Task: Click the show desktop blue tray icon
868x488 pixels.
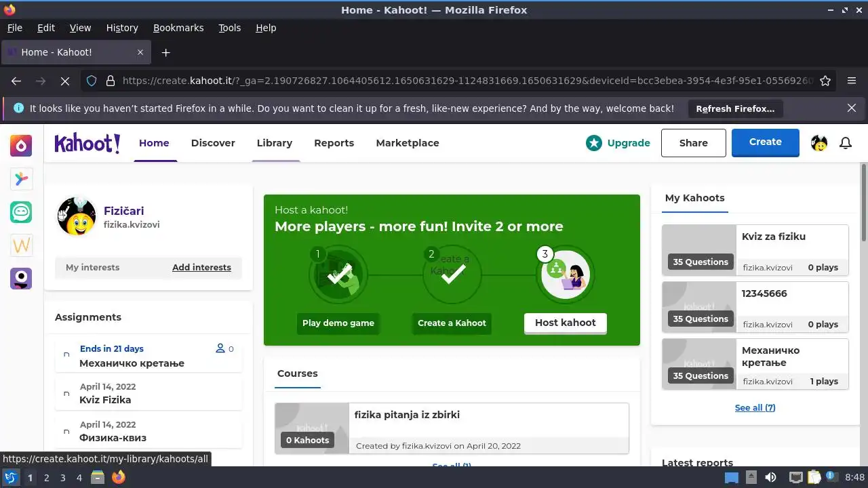Action: coord(731,478)
